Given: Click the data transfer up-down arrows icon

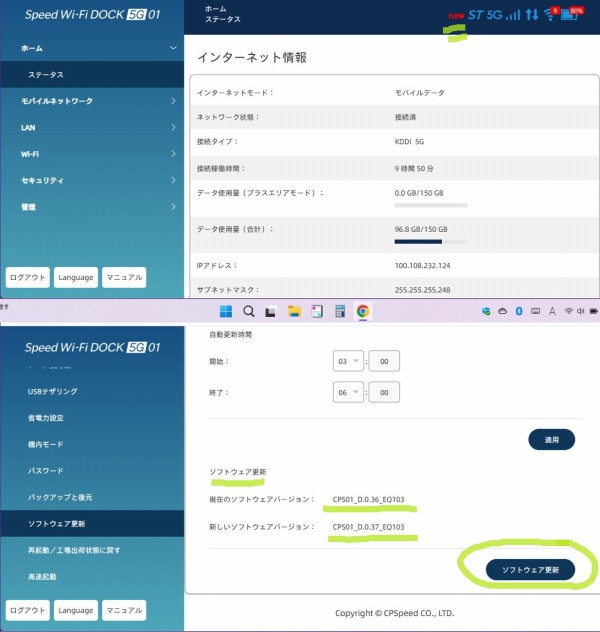Looking at the screenshot, I should 532,15.
